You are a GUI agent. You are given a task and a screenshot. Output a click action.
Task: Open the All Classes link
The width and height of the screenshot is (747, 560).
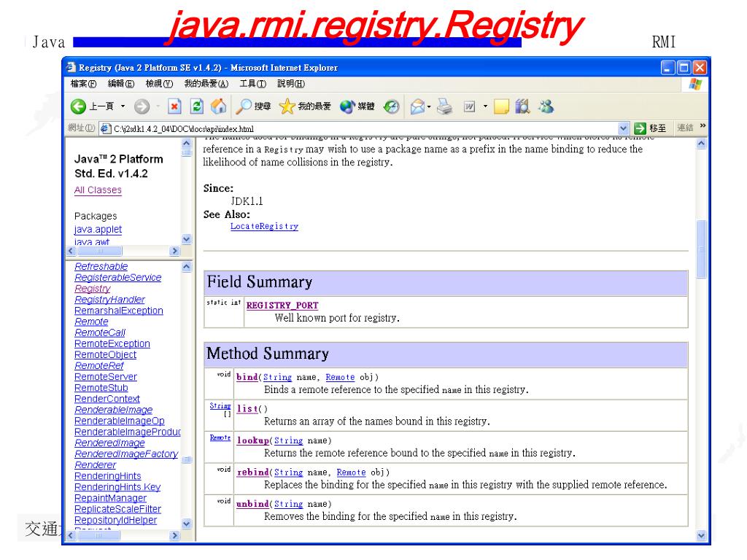pyautogui.click(x=98, y=190)
